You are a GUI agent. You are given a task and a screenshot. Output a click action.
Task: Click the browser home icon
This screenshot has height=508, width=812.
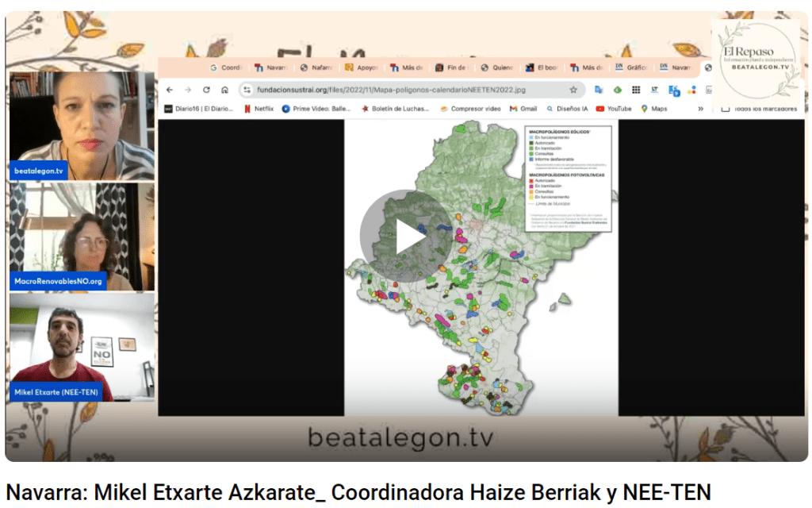click(x=224, y=90)
